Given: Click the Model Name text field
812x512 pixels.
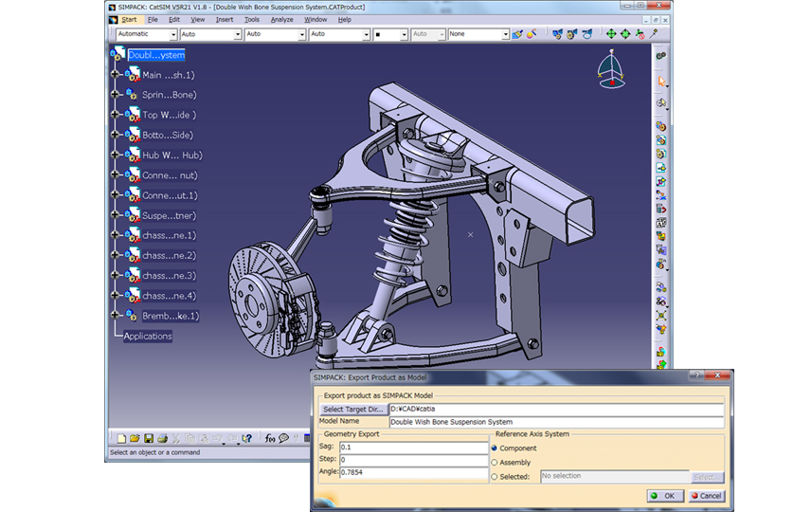Looking at the screenshot, I should coord(557,422).
